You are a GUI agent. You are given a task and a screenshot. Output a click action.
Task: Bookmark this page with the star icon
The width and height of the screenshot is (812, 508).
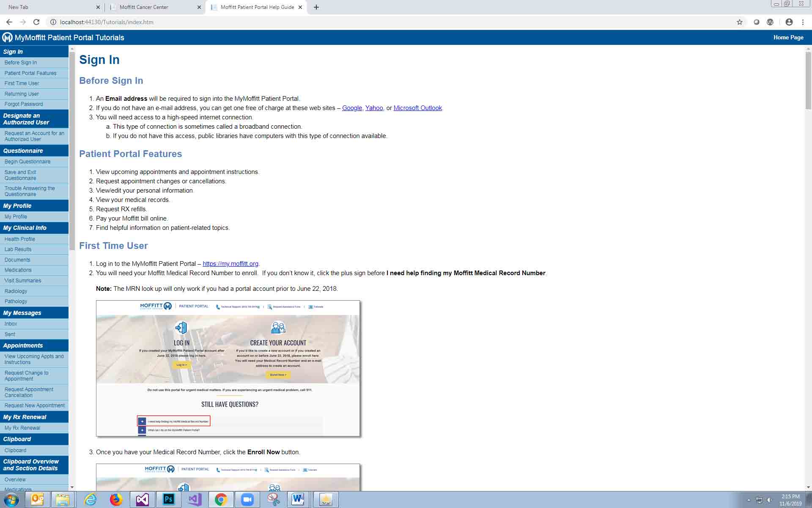(x=739, y=22)
